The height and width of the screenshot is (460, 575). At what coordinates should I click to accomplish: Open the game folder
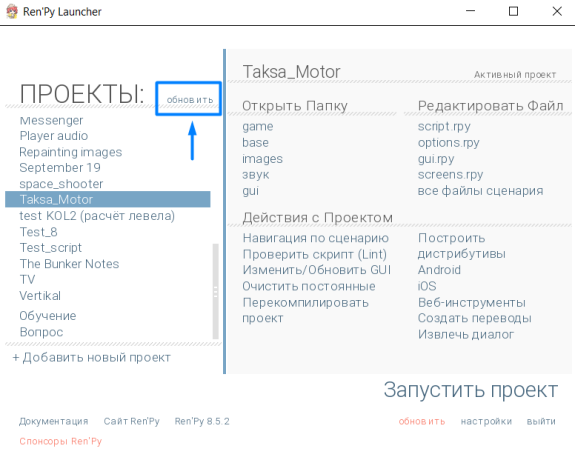coord(257,127)
